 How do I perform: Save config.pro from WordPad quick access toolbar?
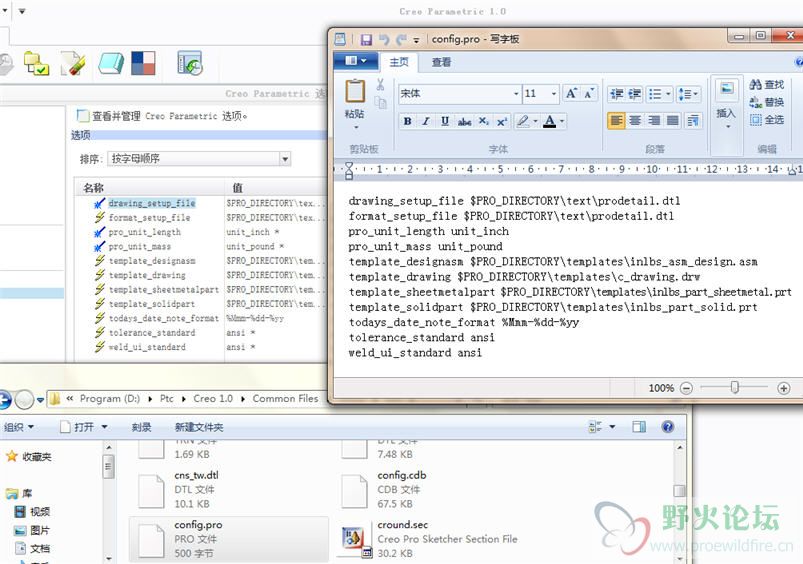[366, 39]
